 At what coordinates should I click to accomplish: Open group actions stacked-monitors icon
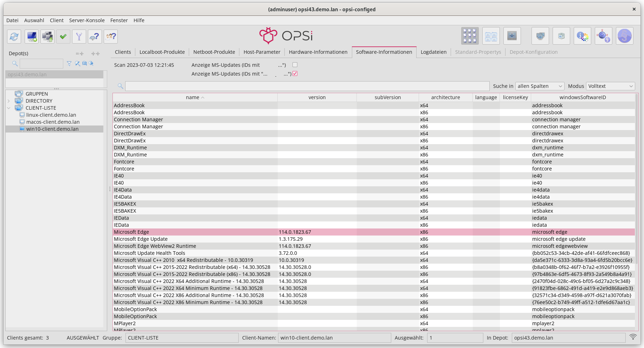(x=540, y=36)
